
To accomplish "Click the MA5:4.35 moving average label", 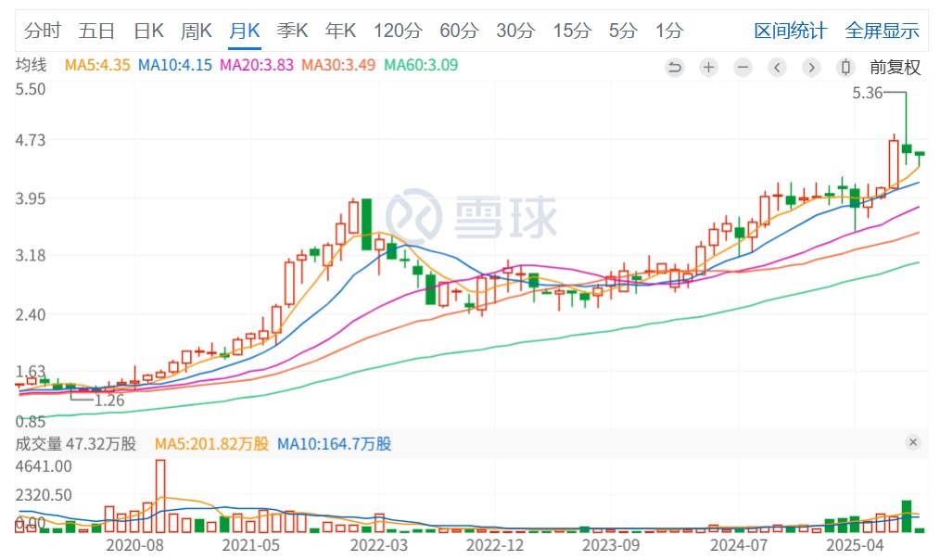I will coord(97,65).
